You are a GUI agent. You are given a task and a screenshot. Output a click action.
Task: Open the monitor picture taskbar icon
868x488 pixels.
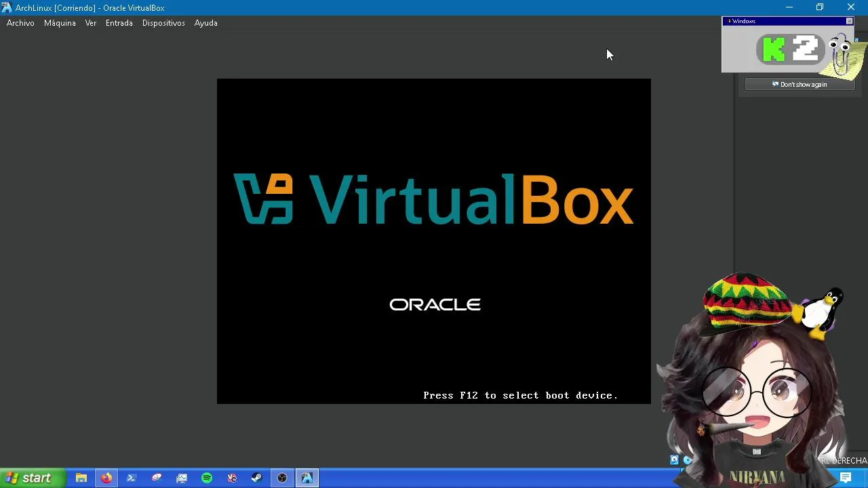[x=182, y=478]
